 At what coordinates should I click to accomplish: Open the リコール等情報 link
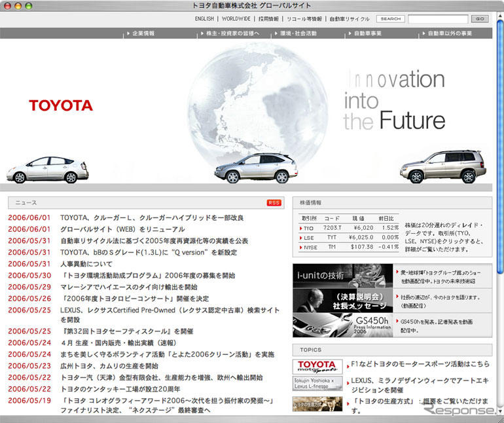tap(304, 18)
